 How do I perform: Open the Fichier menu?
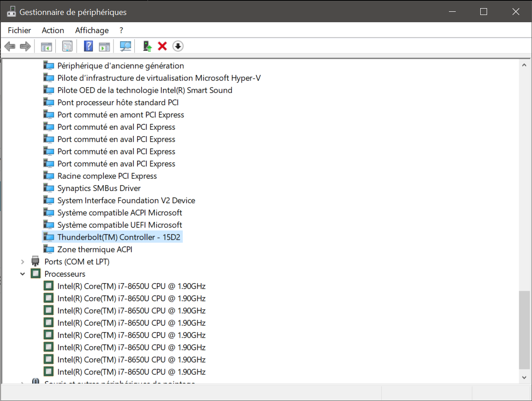[20, 30]
